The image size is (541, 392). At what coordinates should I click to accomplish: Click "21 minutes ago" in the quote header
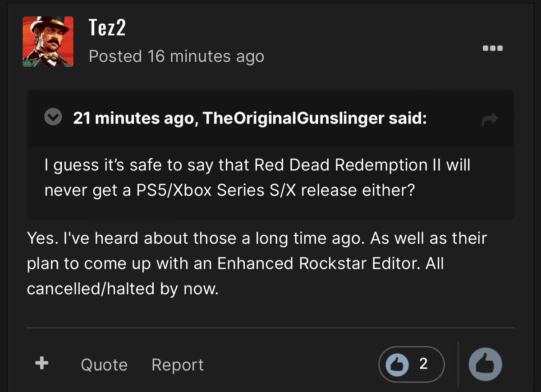133,119
